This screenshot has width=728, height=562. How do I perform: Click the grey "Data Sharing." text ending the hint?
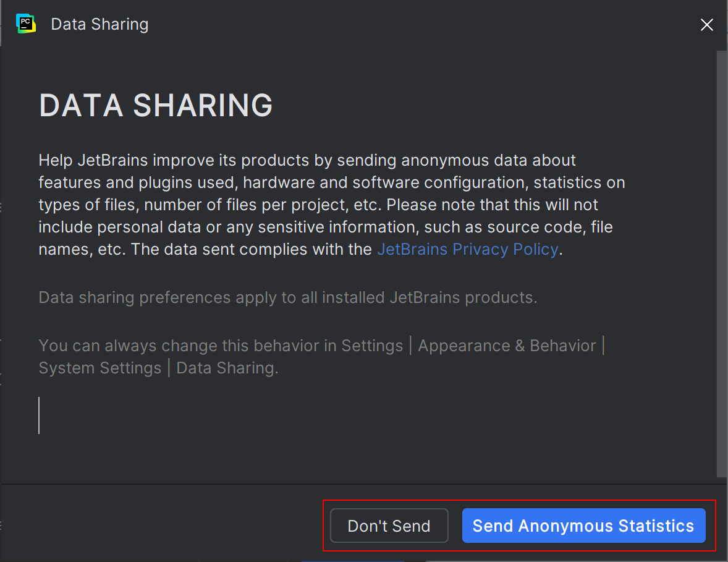[227, 368]
